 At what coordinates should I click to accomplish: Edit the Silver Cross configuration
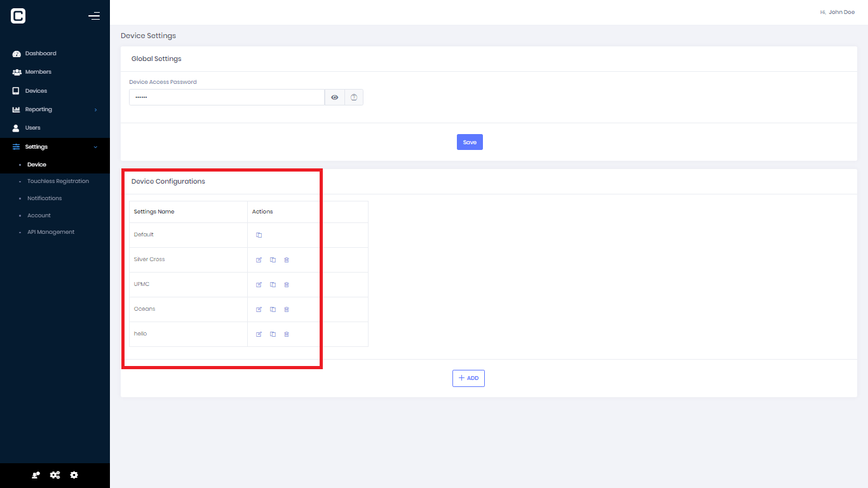pyautogui.click(x=259, y=259)
